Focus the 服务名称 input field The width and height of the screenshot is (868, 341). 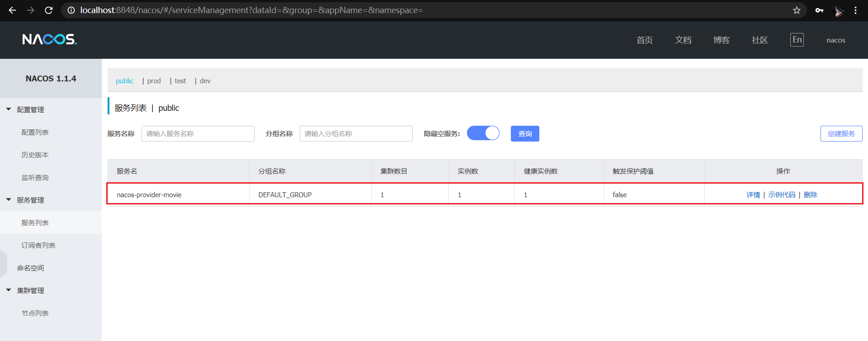click(x=198, y=133)
